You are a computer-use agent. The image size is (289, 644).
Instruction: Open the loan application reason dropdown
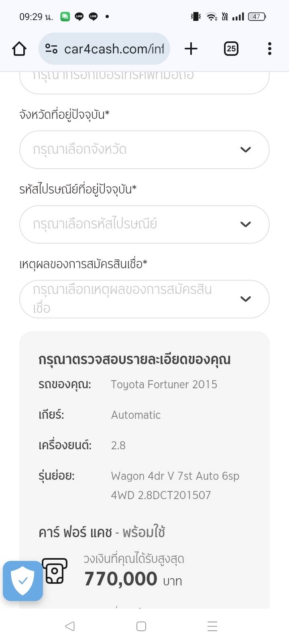[132, 299]
